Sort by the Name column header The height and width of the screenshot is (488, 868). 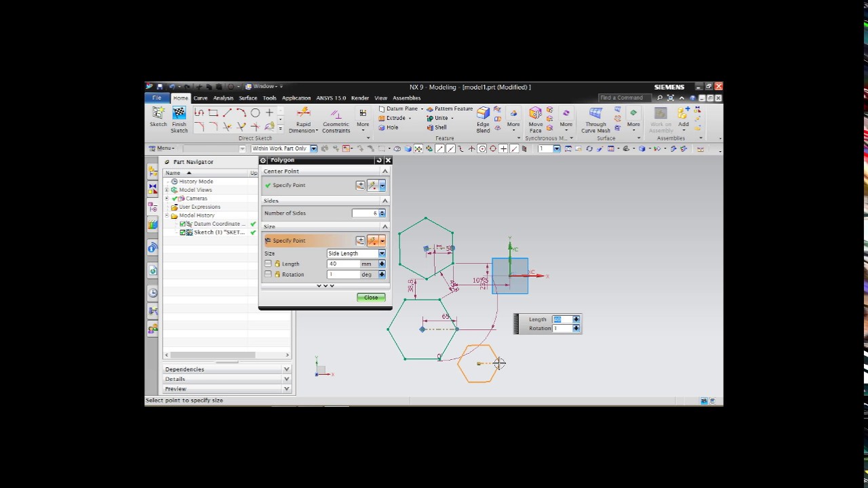coord(206,173)
